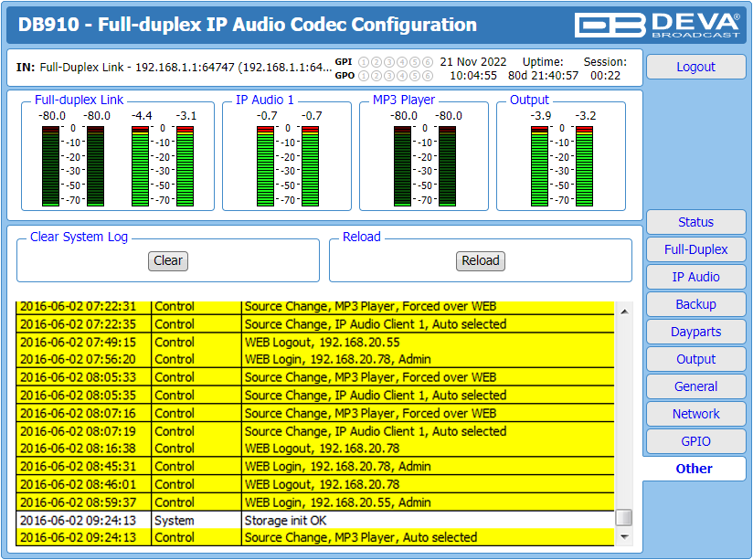
Task: Click GPO indicator number 4
Action: [402, 76]
